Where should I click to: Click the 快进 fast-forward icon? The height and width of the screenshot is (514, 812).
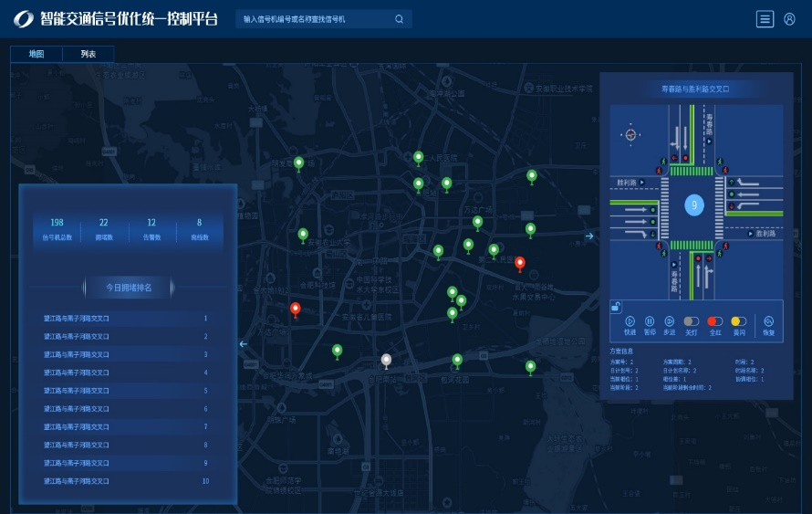pyautogui.click(x=630, y=321)
